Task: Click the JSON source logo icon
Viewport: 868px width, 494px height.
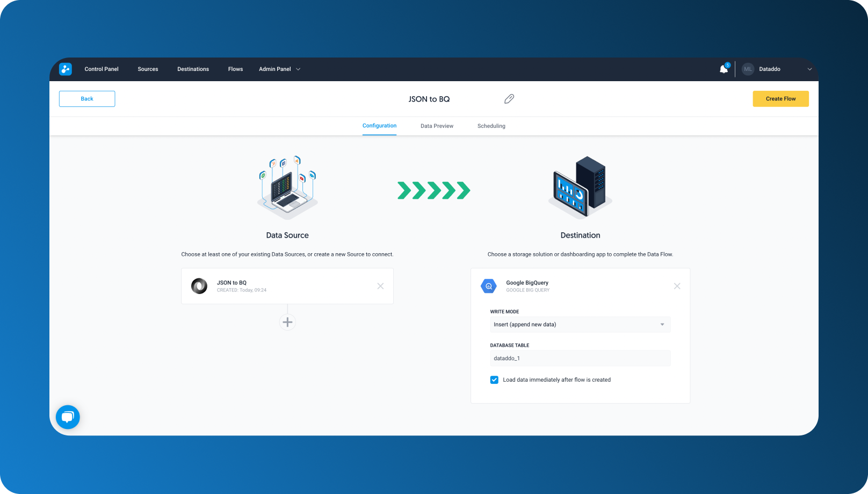Action: click(199, 286)
